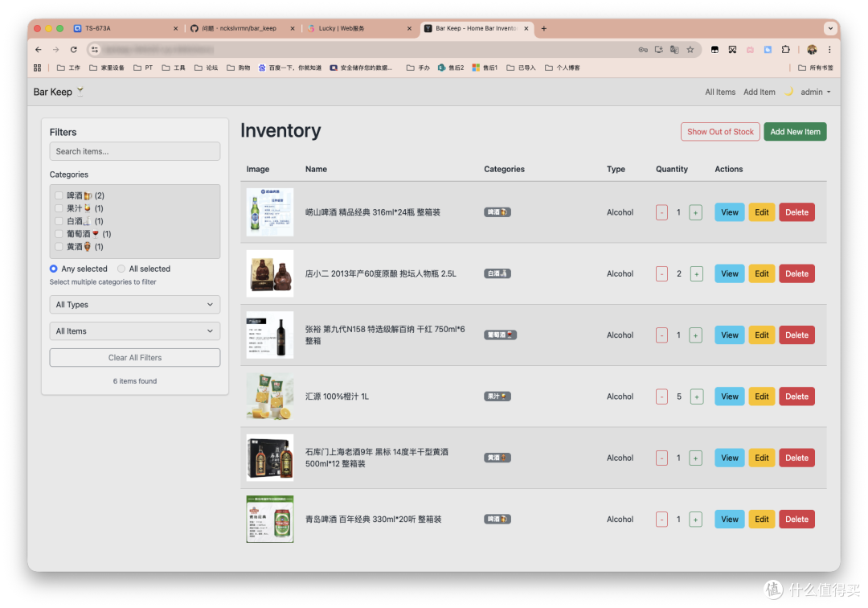Edit the 店小二 item
868x608 pixels.
[x=762, y=273]
